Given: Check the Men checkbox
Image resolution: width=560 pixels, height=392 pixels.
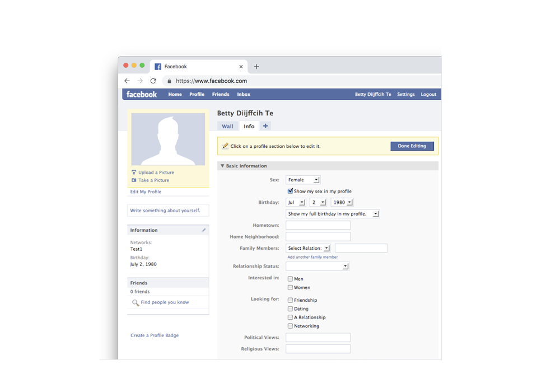Looking at the screenshot, I should click(290, 279).
